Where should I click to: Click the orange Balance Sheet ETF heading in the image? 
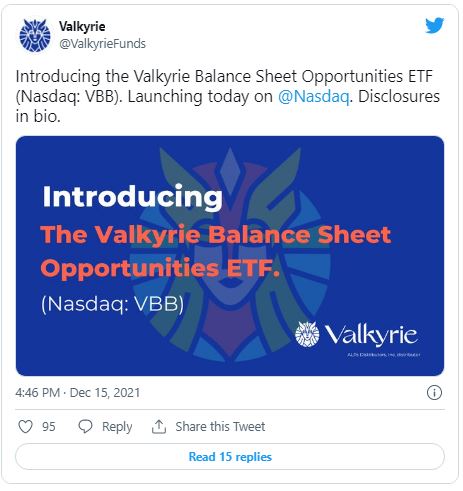pos(216,252)
